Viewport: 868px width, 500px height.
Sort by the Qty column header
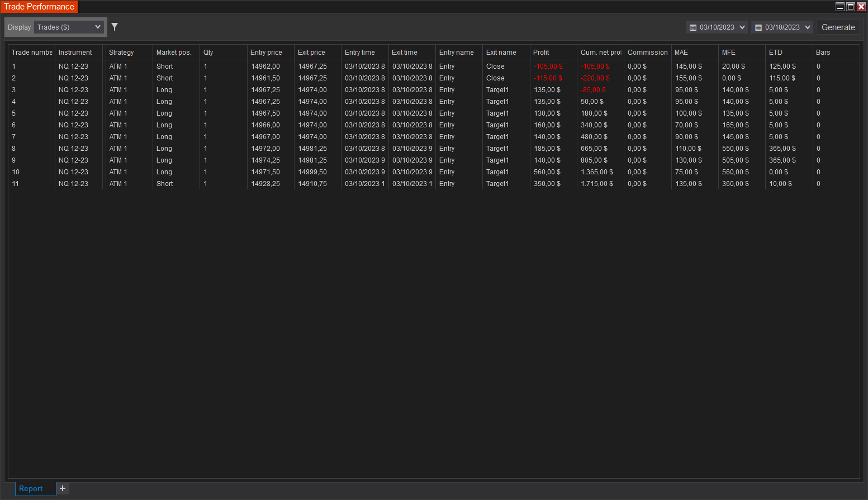tap(208, 53)
